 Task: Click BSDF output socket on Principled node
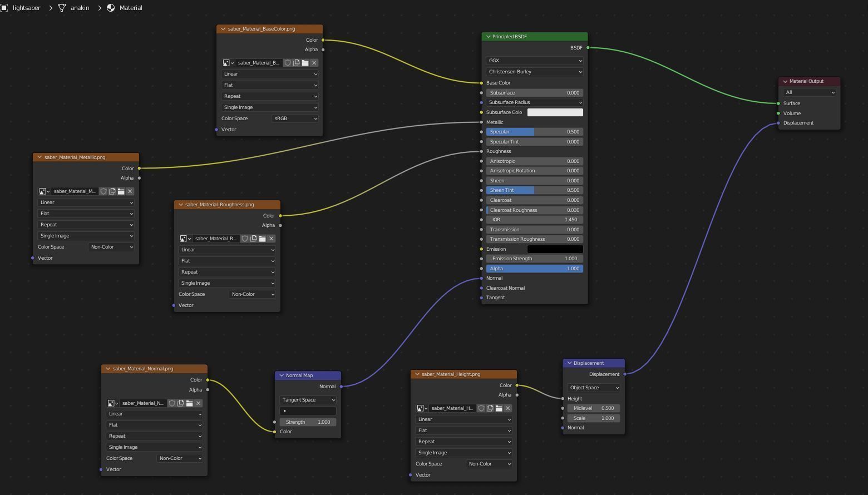(x=588, y=48)
